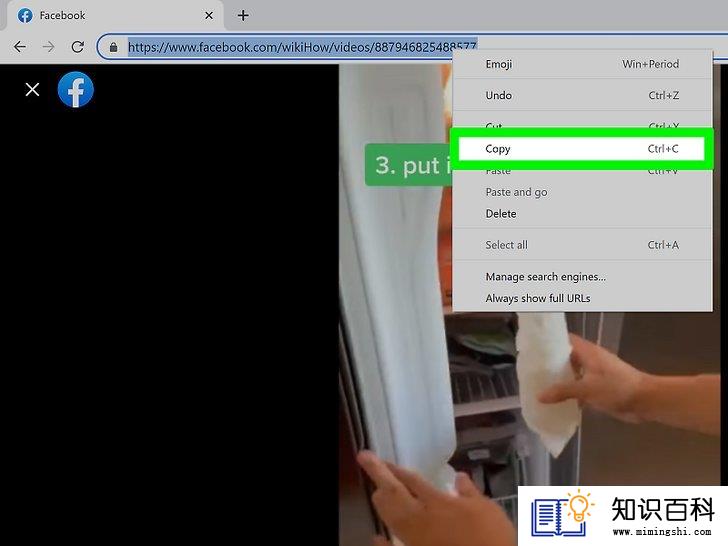Toggle Always show full URLs option
The image size is (728, 546).
[582, 298]
